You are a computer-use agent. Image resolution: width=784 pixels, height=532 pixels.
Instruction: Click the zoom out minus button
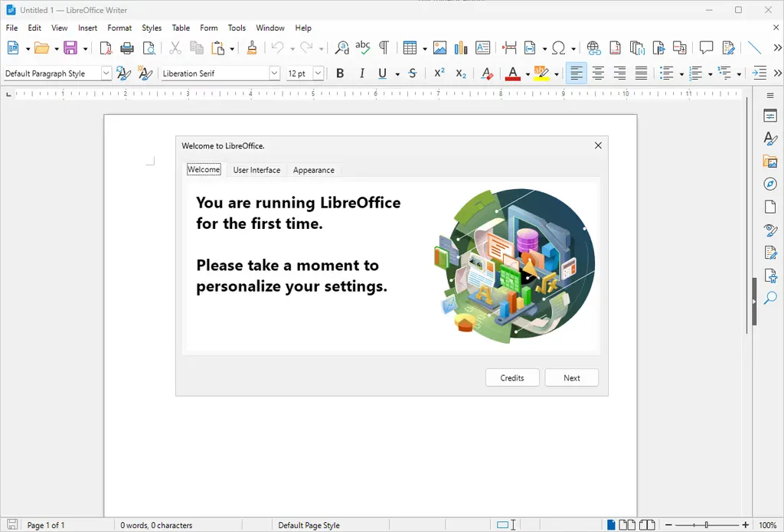point(668,525)
